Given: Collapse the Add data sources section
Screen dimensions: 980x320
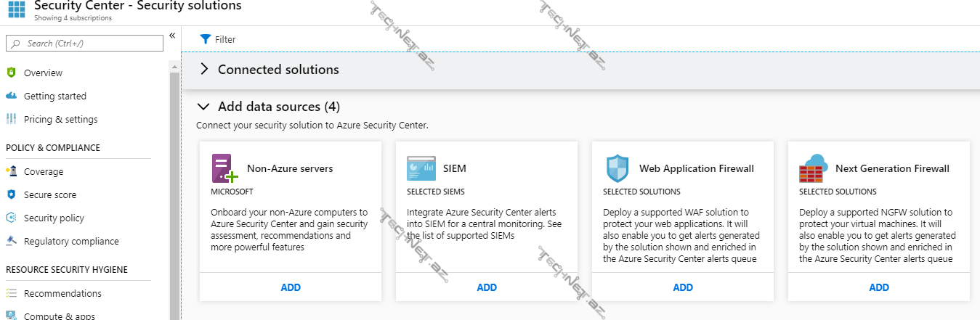Looking at the screenshot, I should pyautogui.click(x=204, y=107).
